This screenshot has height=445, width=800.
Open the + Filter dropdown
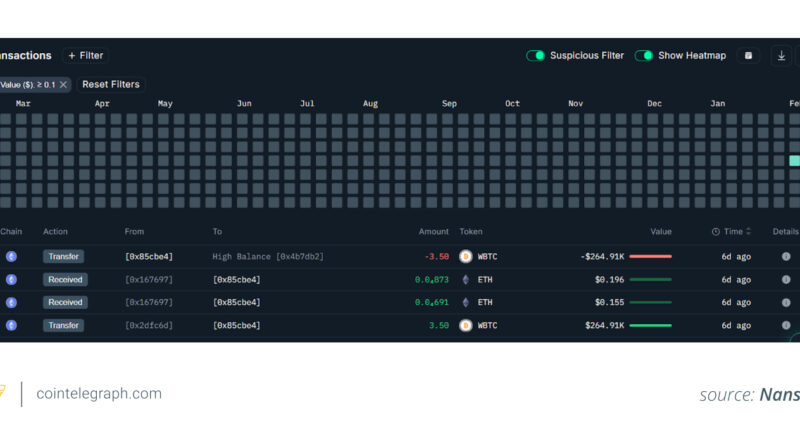(85, 56)
